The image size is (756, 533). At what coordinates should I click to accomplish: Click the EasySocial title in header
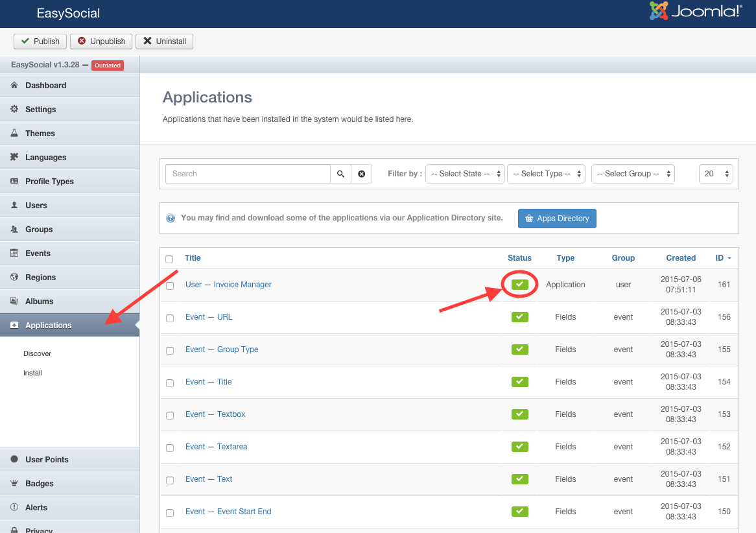[x=68, y=13]
